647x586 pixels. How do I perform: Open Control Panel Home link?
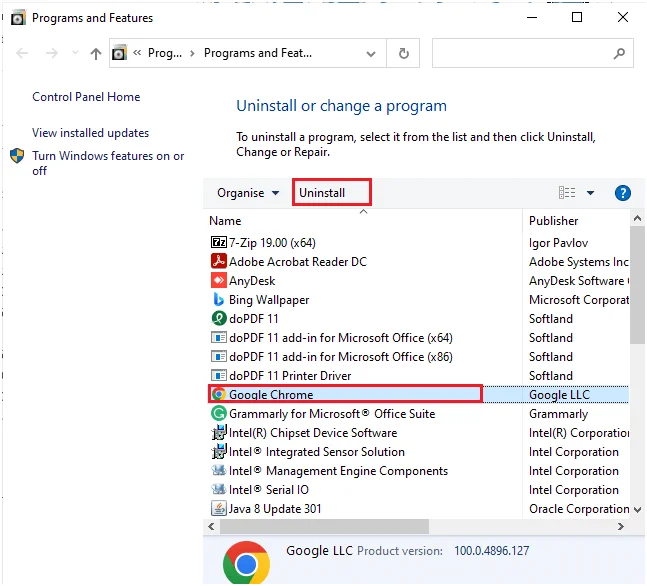[86, 97]
